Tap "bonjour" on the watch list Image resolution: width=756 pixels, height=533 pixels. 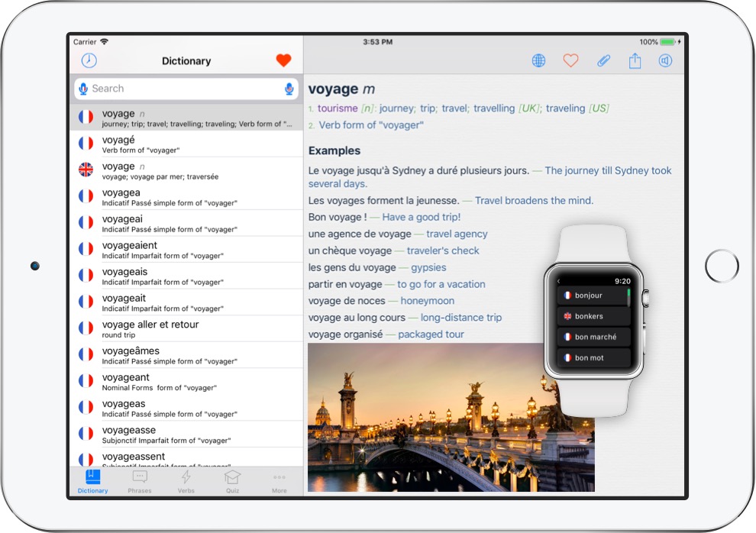tap(593, 296)
